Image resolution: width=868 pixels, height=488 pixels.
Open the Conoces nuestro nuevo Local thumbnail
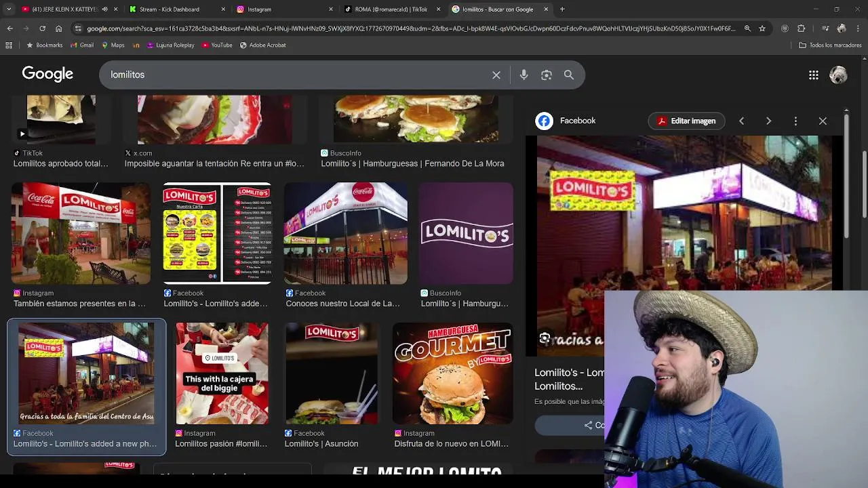[346, 233]
